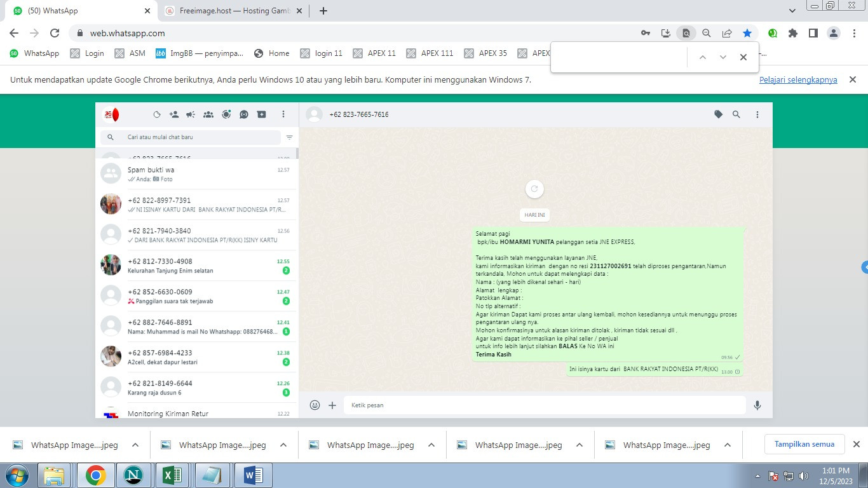Go back to the previous page
This screenshot has height=488, width=868.
(x=14, y=33)
